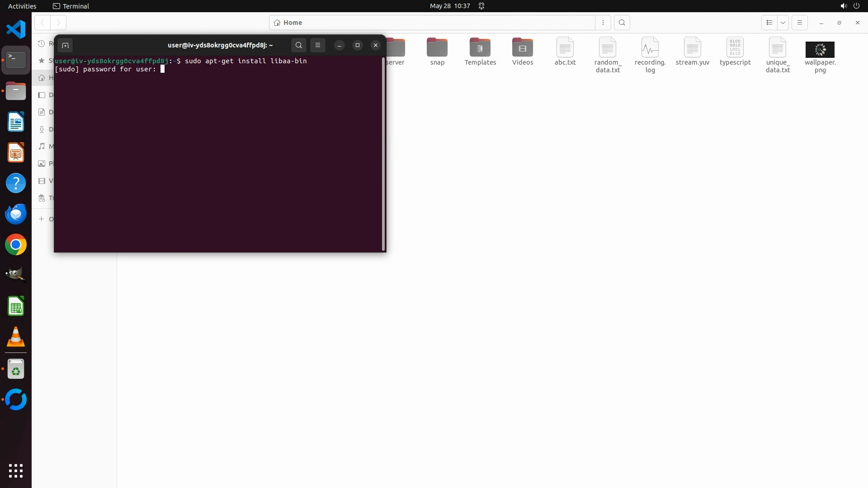Click the Home path bar button
Screen dimensions: 868x488
coord(288,23)
